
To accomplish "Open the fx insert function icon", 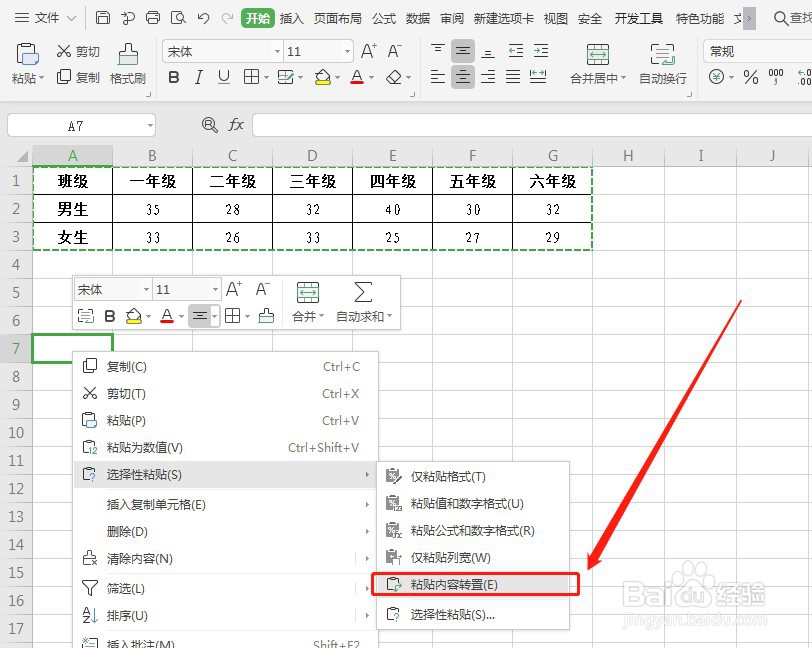I will pos(236,124).
